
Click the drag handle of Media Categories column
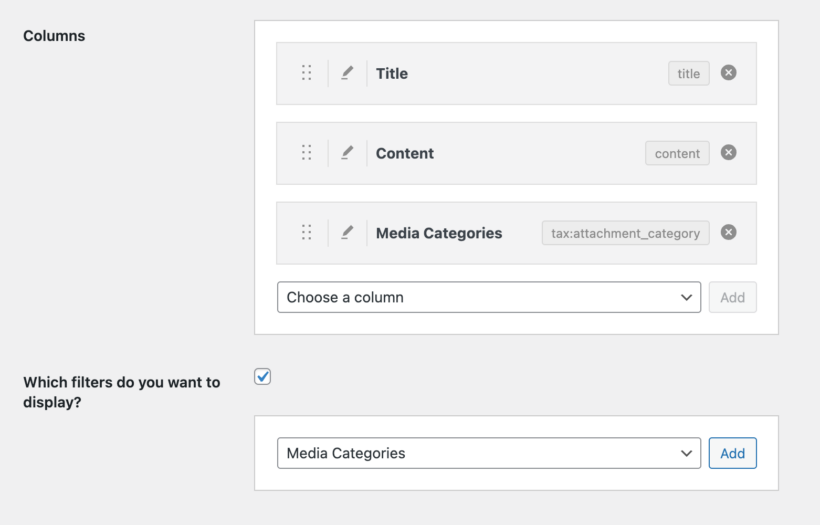306,233
